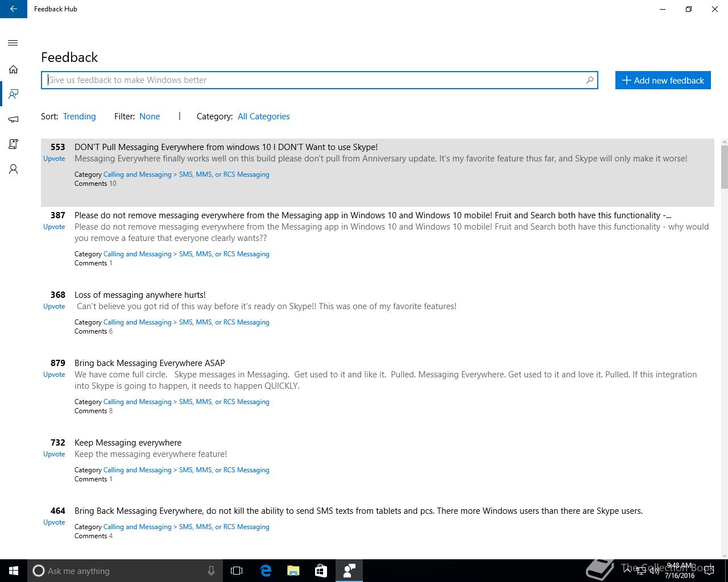
Task: Click 'Comments 8' on 879 feedback
Action: (x=93, y=411)
